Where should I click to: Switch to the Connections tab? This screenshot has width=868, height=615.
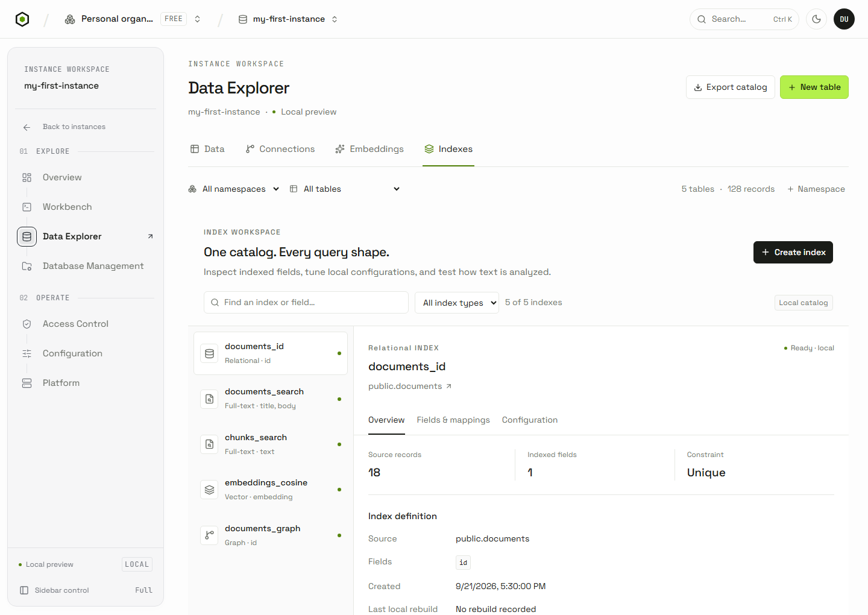click(x=280, y=149)
